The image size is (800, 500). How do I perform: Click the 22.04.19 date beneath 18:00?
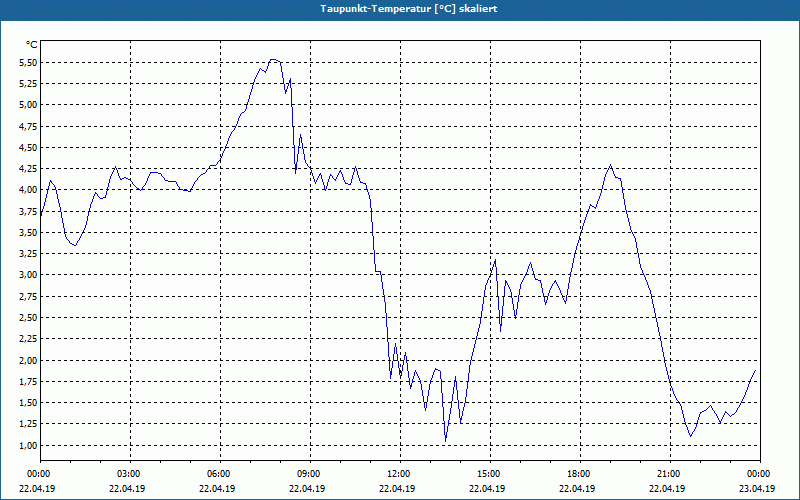click(x=577, y=488)
